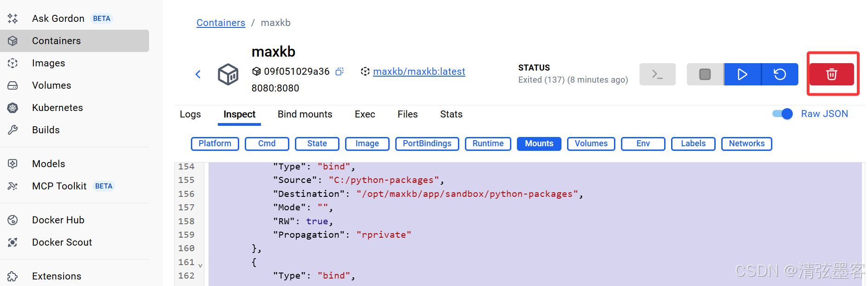Screen dimensions: 868x286
Task: Jump to the Networks section
Action: coord(747,144)
